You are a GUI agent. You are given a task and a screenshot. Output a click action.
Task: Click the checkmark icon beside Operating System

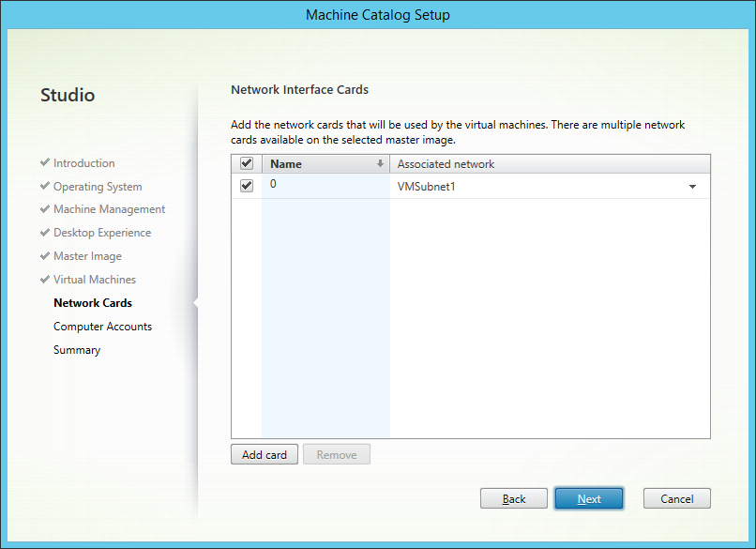(x=45, y=187)
